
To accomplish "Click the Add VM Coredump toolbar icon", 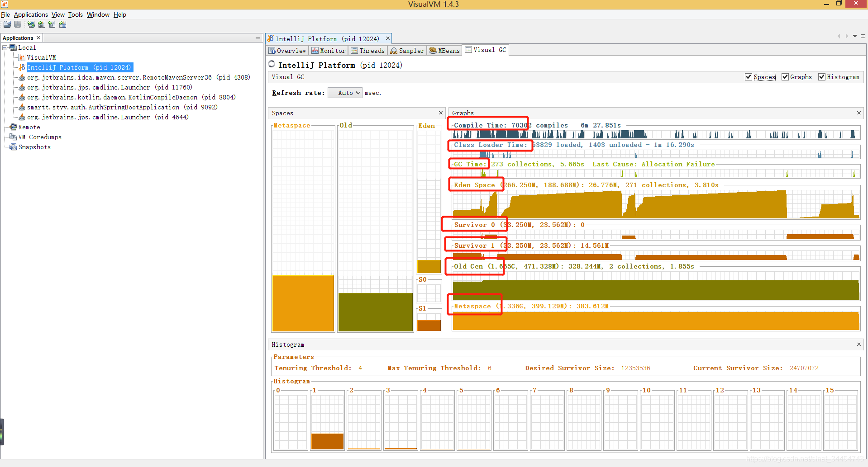I will [52, 24].
